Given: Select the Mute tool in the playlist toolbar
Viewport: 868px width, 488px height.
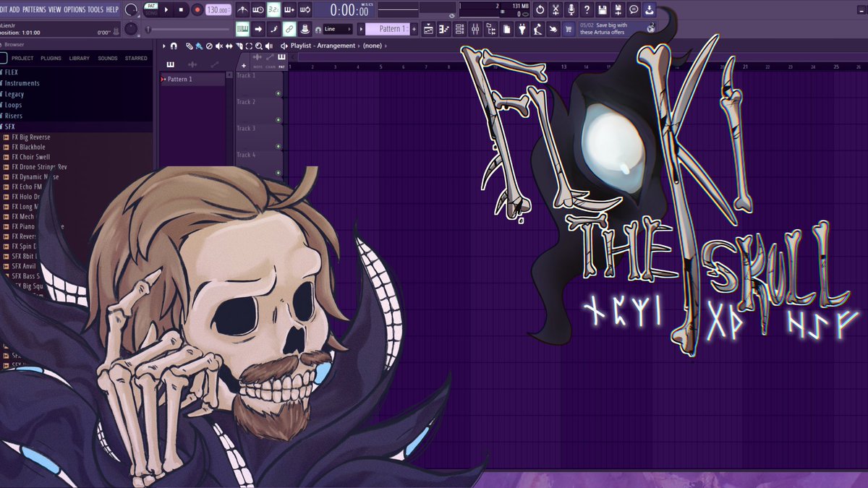Looking at the screenshot, I should [x=218, y=46].
